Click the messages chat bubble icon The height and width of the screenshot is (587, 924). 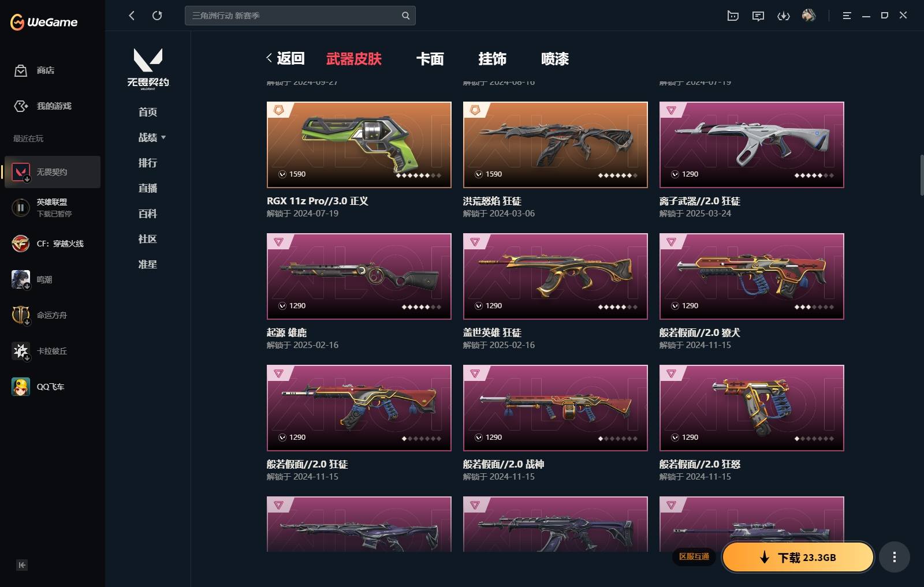[x=758, y=16]
